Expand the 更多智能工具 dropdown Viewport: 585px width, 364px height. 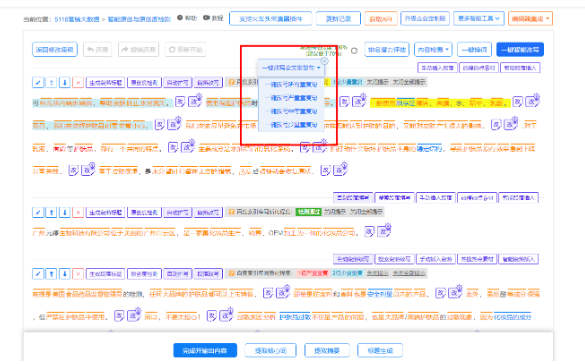click(479, 18)
